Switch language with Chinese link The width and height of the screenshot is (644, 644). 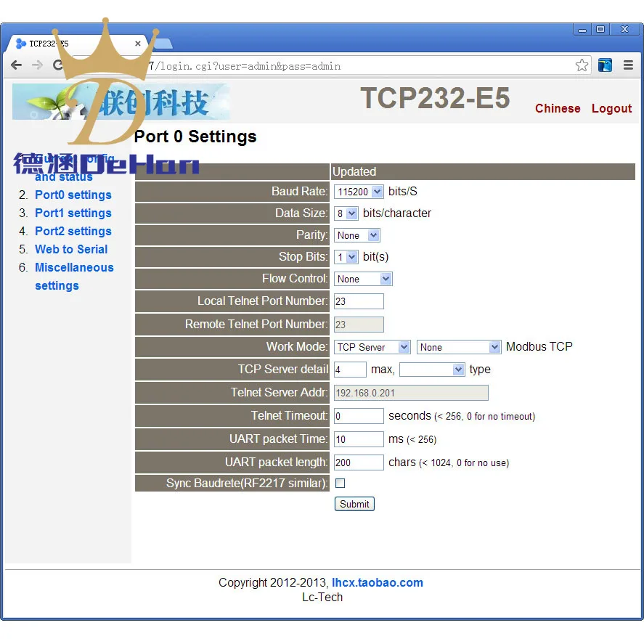[x=558, y=108]
